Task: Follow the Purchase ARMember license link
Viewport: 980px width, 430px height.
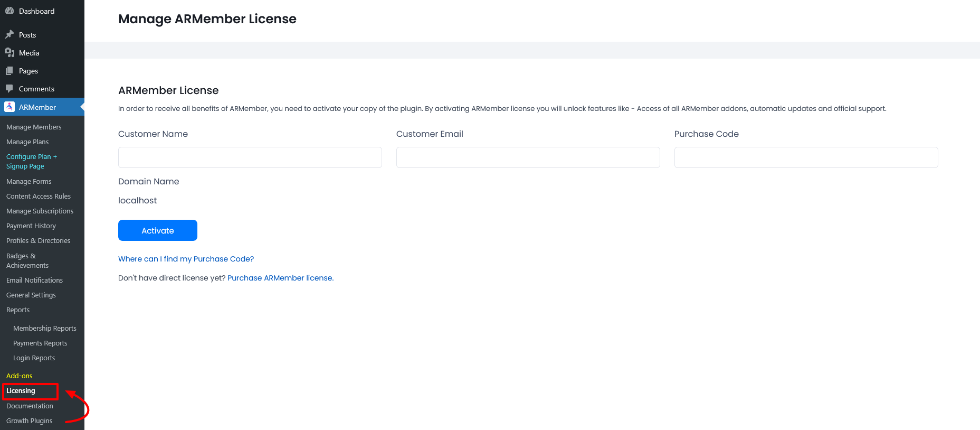Action: tap(280, 278)
